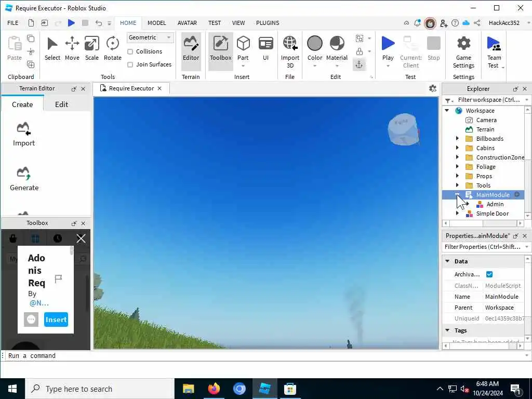Select the Admin model in Explorer

pos(495,204)
